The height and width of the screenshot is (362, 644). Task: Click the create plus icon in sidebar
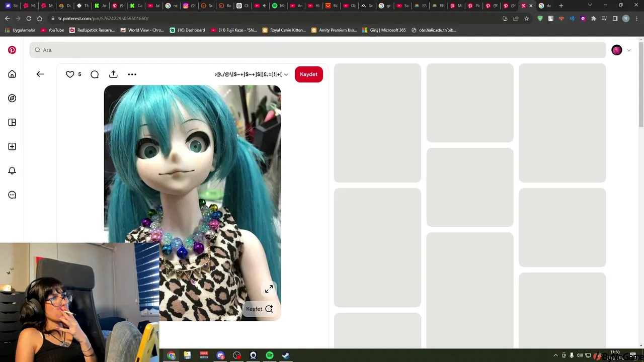(12, 147)
